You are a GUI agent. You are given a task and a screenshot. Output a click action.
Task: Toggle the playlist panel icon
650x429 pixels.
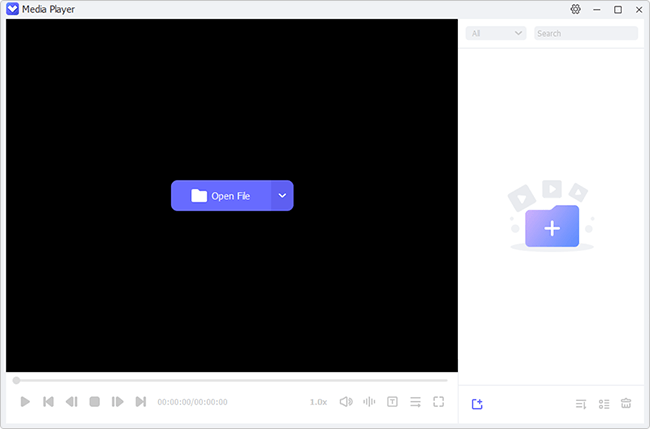415,402
